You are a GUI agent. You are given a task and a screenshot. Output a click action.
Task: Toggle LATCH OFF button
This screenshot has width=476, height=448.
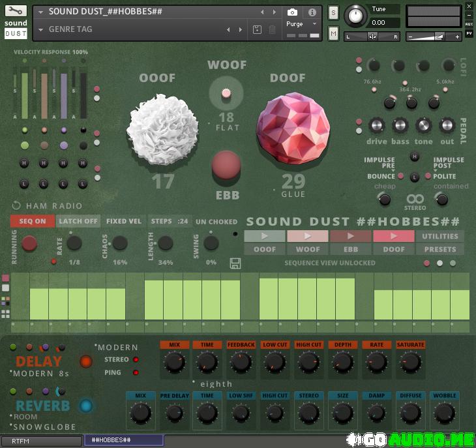78,221
